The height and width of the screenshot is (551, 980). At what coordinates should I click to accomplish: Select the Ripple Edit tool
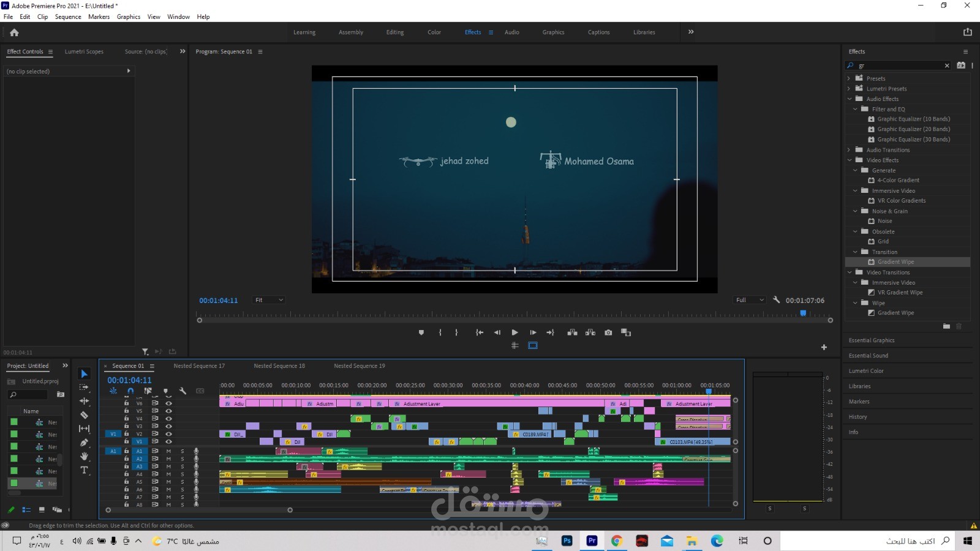coord(85,401)
